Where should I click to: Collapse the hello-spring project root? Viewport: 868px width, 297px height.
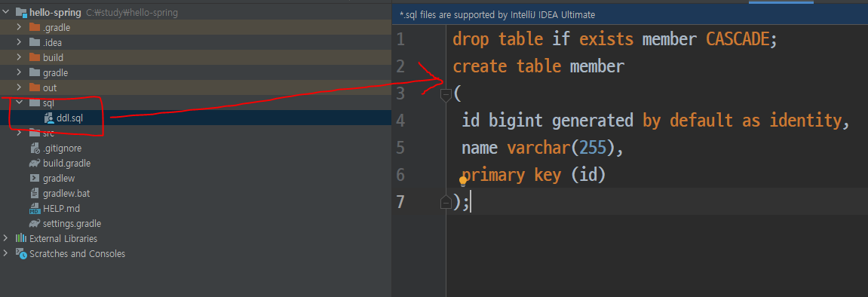(6, 12)
